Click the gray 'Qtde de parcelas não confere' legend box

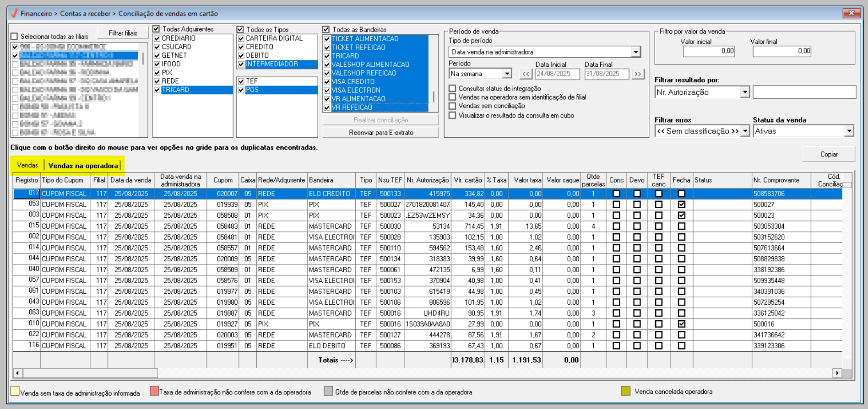click(x=328, y=391)
